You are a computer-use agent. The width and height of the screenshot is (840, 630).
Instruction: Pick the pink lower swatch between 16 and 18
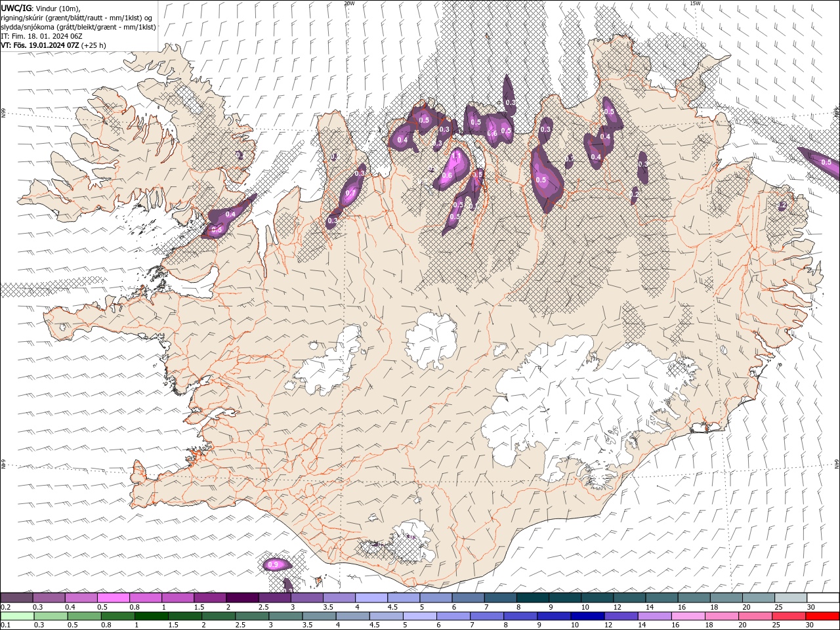688,616
